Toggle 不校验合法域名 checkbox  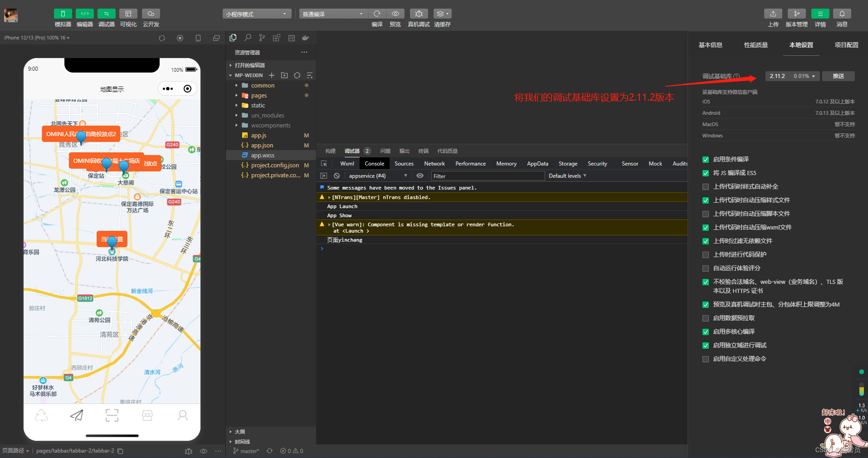pos(706,282)
